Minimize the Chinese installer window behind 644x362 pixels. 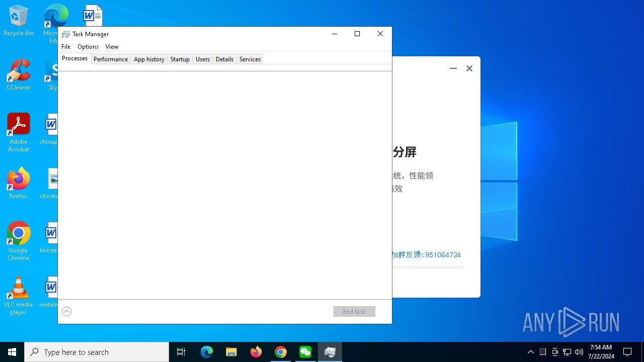(x=453, y=68)
